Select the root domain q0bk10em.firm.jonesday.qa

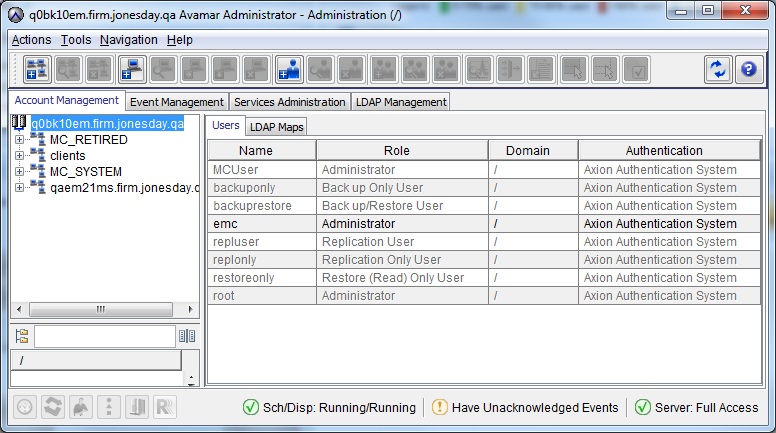pos(107,123)
